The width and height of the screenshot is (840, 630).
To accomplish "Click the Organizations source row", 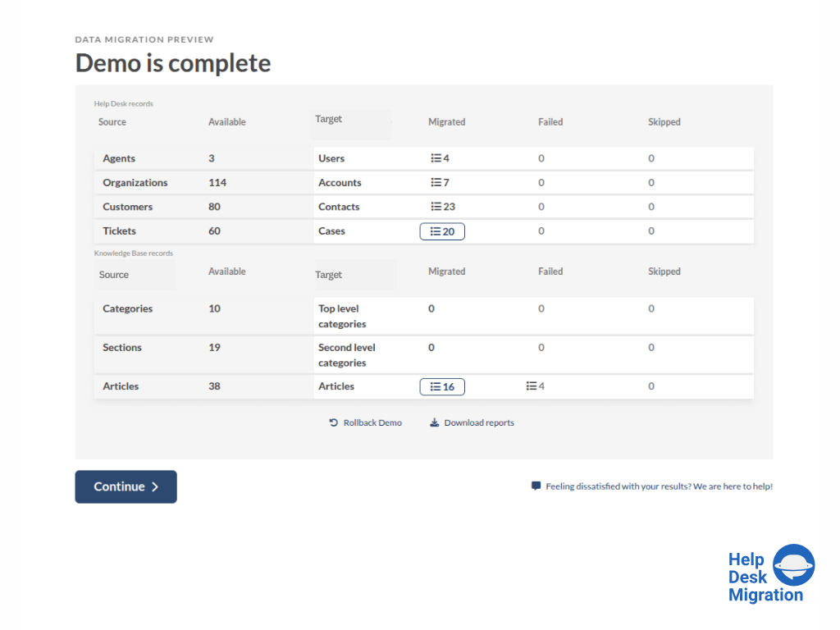I will [x=135, y=183].
